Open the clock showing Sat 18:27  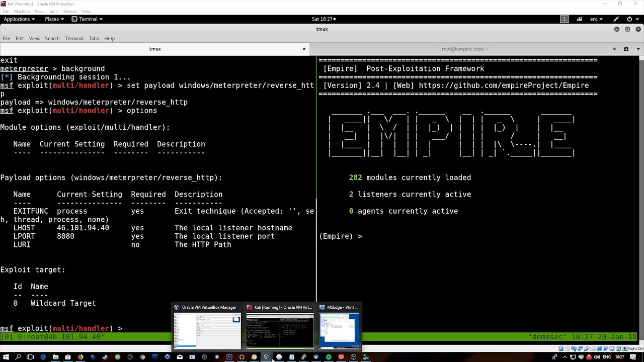pos(324,19)
